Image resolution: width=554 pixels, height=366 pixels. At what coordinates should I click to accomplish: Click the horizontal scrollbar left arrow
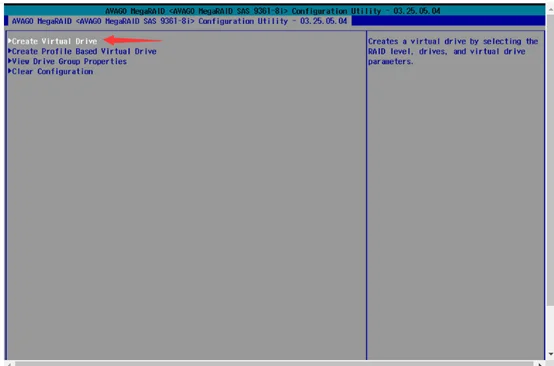pyautogui.click(x=9, y=364)
